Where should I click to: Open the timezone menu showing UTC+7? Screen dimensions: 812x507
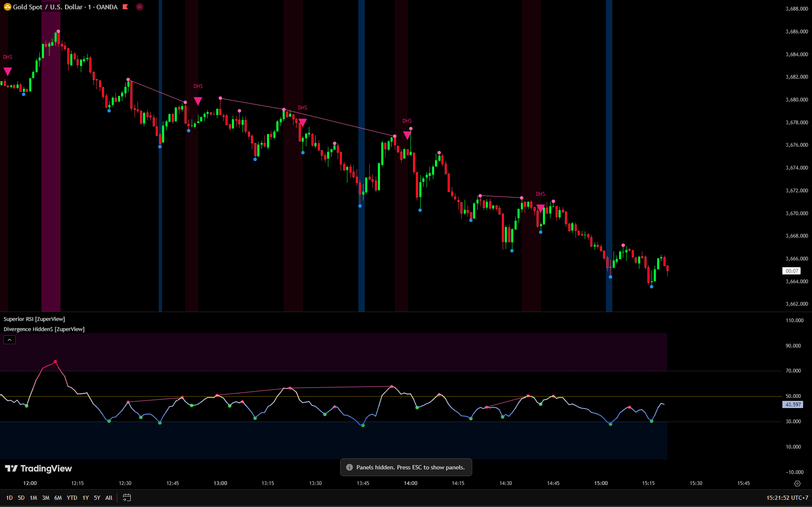click(x=787, y=498)
